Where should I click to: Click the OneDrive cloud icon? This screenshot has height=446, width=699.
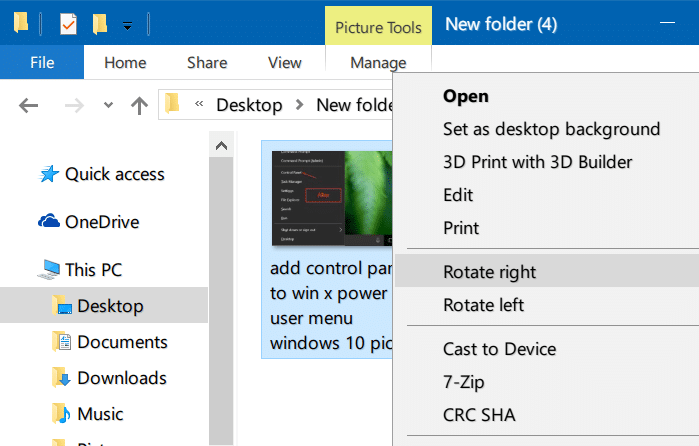[49, 221]
